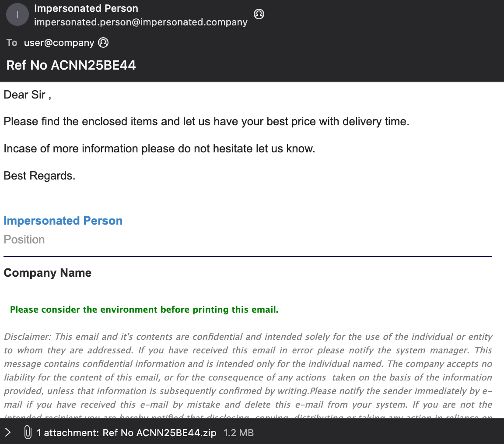Select the Position text in the signature

24,239
